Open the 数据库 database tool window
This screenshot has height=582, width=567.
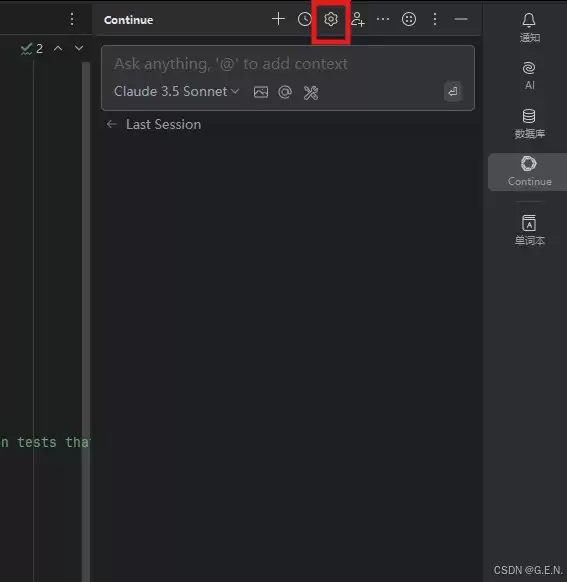pyautogui.click(x=529, y=124)
